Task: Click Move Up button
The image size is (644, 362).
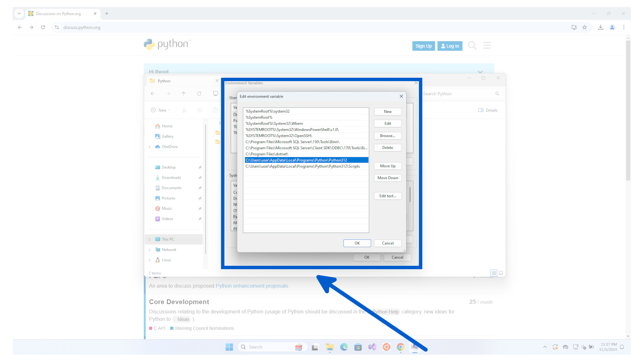Action: point(387,166)
